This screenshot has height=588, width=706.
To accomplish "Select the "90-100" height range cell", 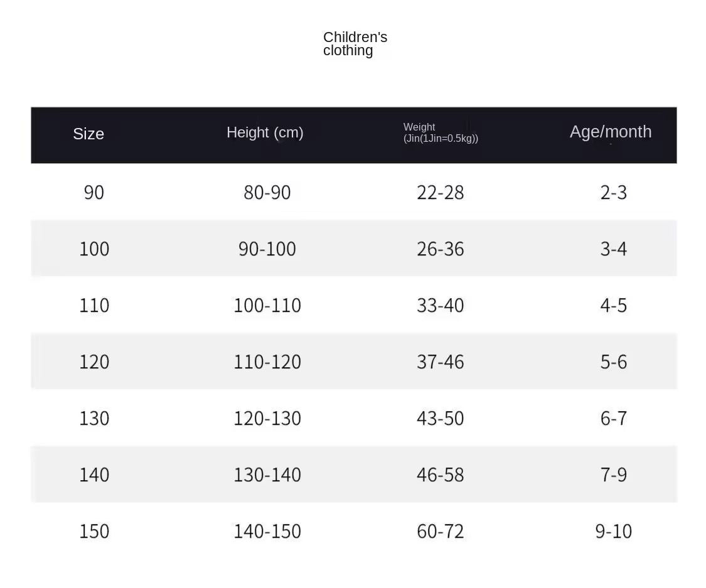I will click(x=267, y=249).
